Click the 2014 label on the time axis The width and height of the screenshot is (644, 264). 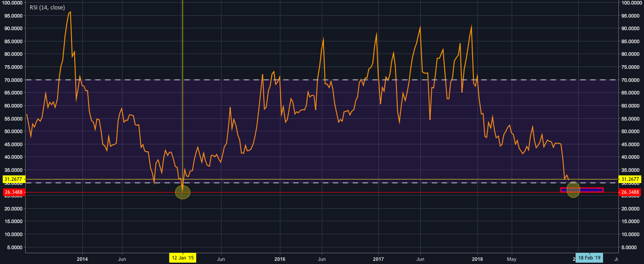tap(82, 260)
